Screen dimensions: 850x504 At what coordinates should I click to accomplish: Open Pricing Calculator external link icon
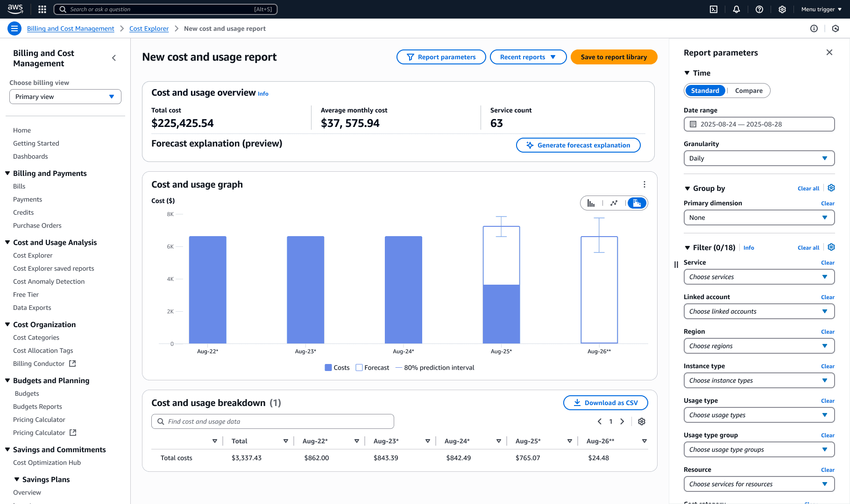[x=73, y=433]
